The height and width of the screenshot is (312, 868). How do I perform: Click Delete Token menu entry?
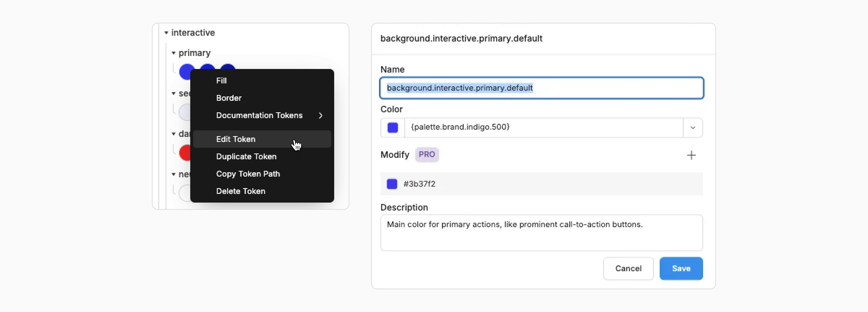click(241, 191)
